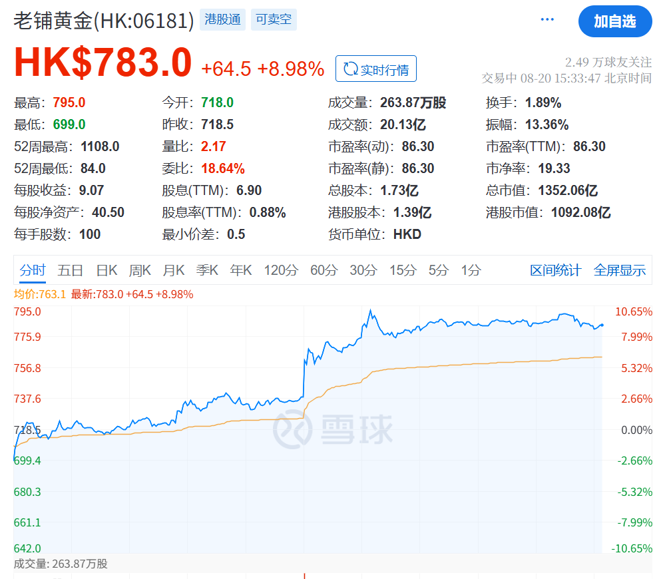Viewport: 667px width, 579px height.
Task: Click the 总股本 value 1.73亿
Action: pyautogui.click(x=399, y=191)
